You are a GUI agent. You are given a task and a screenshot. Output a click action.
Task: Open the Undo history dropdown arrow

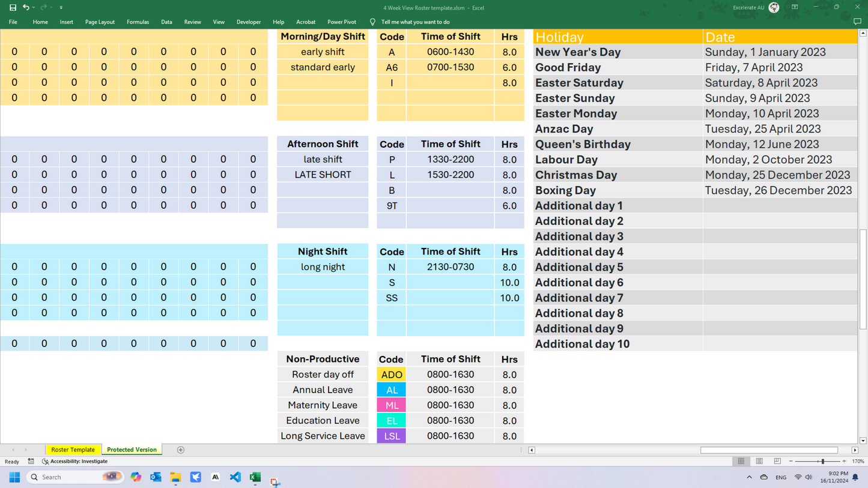click(34, 8)
